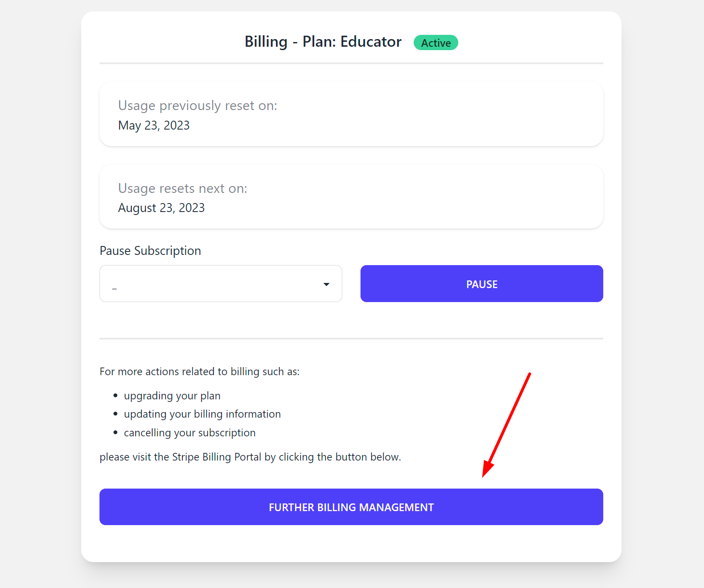The height and width of the screenshot is (588, 704).
Task: Click the green Active status badge
Action: tap(436, 42)
